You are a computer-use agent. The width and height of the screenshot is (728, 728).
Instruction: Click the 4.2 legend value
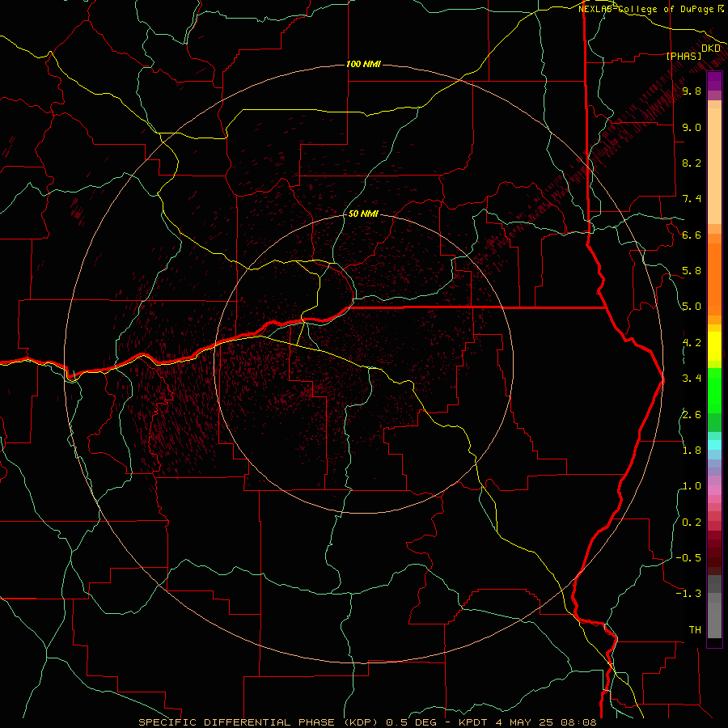click(692, 343)
